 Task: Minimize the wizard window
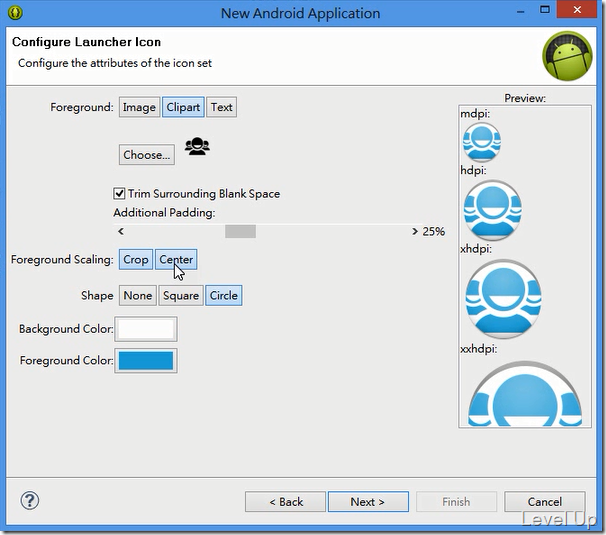tap(521, 11)
